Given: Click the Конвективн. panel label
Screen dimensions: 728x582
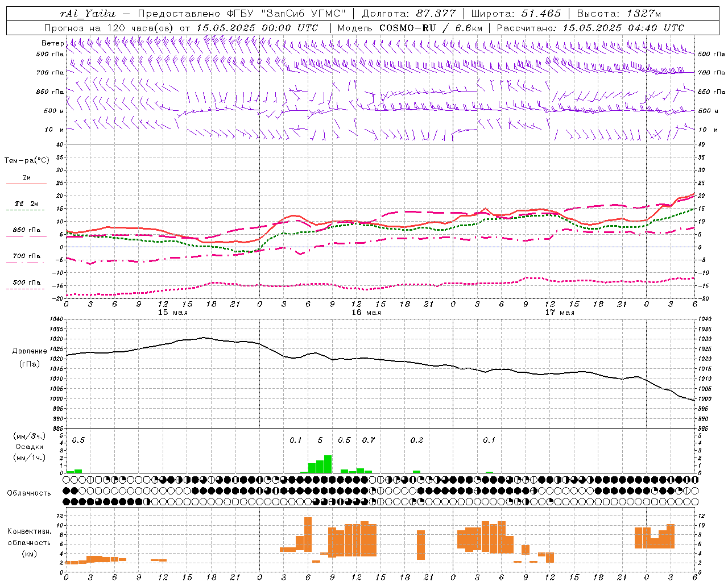Looking at the screenshot, I should pyautogui.click(x=30, y=531).
